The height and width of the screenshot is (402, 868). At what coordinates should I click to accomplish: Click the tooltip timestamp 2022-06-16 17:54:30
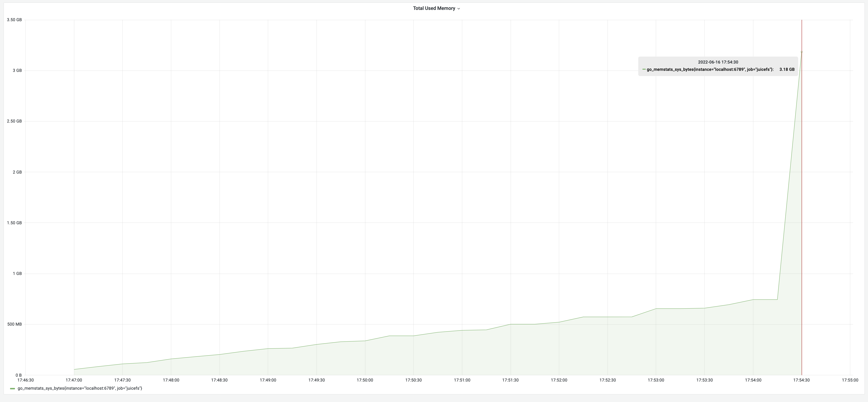tap(718, 62)
